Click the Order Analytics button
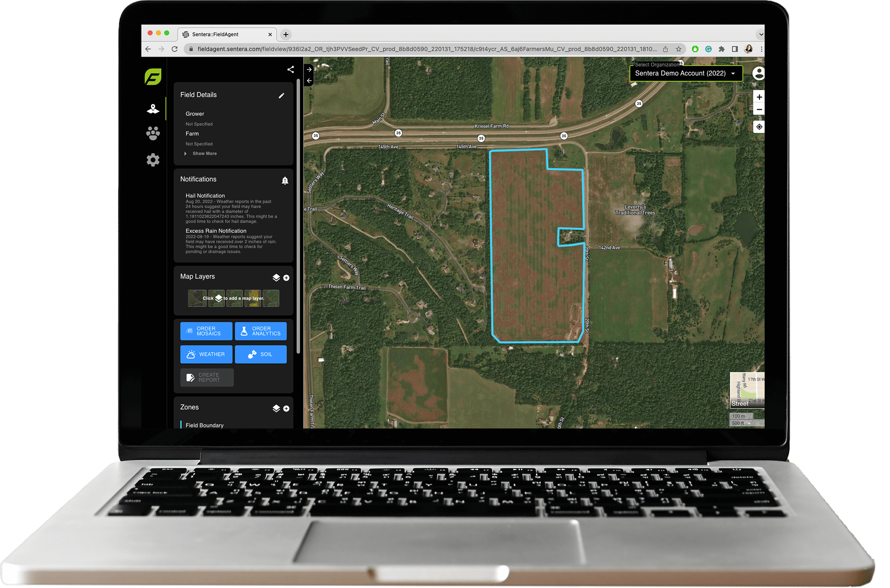 [261, 331]
